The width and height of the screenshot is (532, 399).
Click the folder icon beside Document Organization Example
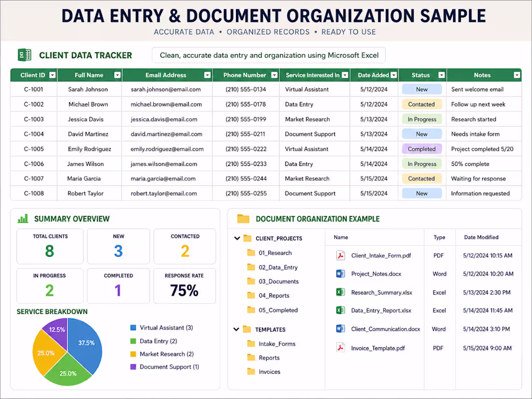coord(243,219)
